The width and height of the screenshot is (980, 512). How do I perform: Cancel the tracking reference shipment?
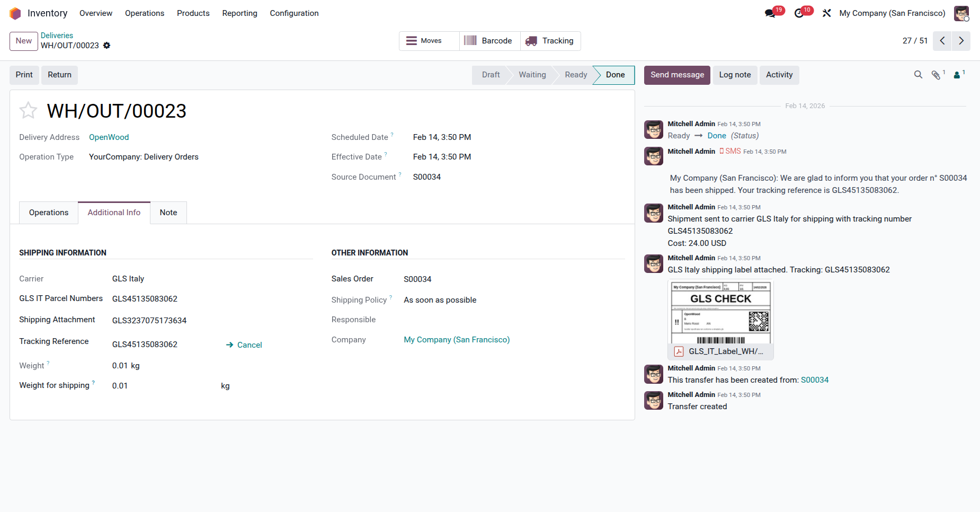244,345
